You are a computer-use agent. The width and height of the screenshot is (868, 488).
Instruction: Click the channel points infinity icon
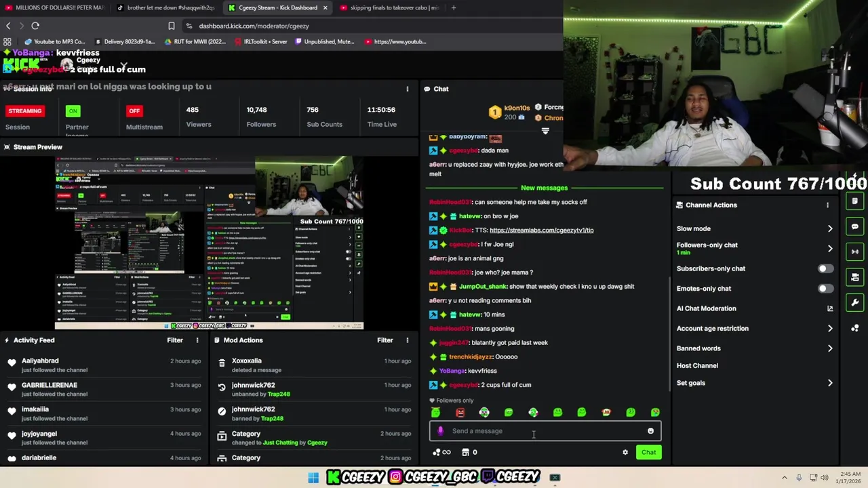[441, 452]
